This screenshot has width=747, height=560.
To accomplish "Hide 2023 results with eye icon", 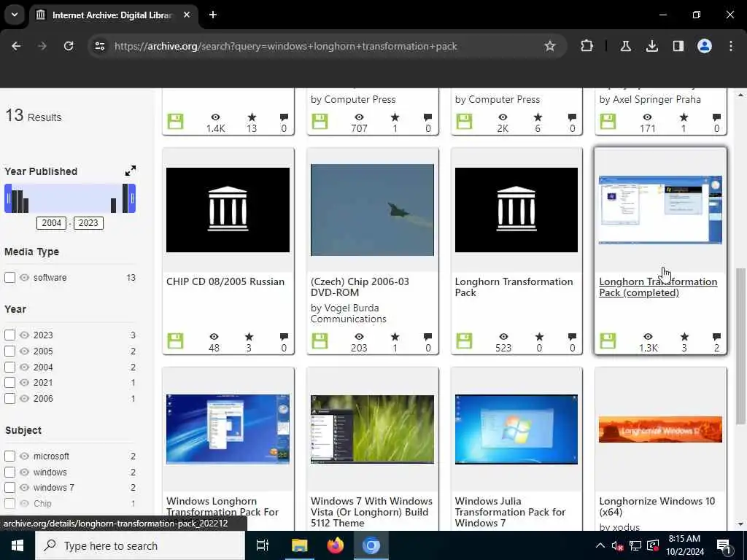I will [x=24, y=335].
